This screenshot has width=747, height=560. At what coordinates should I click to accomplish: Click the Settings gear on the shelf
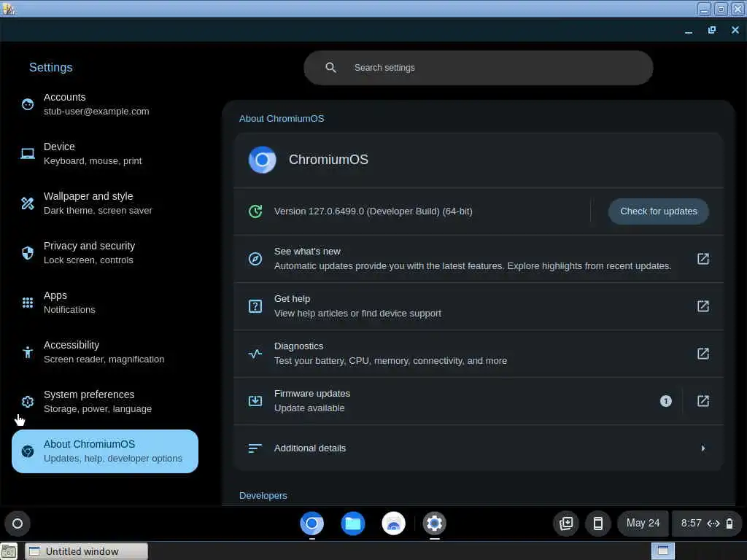[435, 524]
